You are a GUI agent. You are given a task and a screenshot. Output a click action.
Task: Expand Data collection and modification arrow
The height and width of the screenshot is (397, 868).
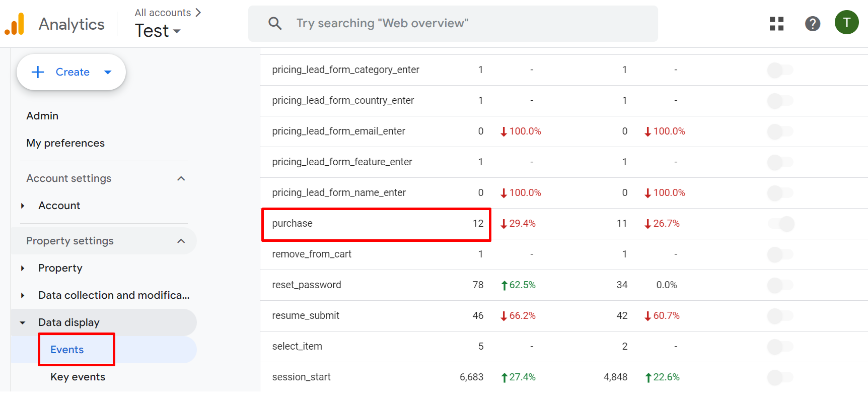23,295
